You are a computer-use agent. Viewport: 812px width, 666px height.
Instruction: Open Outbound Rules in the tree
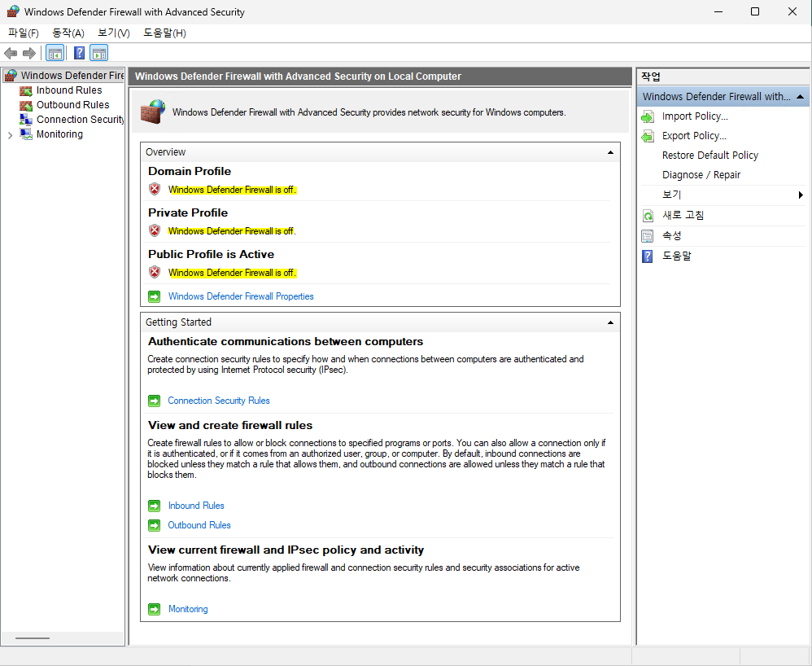73,105
